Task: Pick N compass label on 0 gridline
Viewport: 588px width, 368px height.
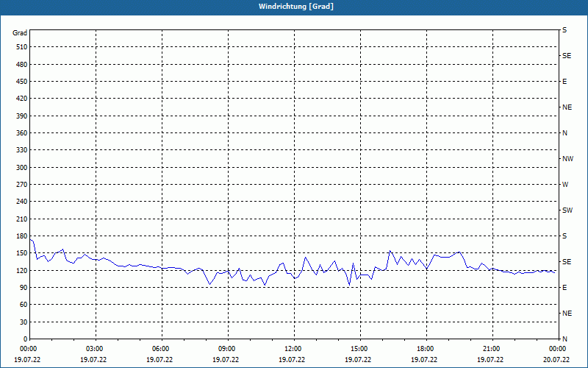Action: point(564,339)
